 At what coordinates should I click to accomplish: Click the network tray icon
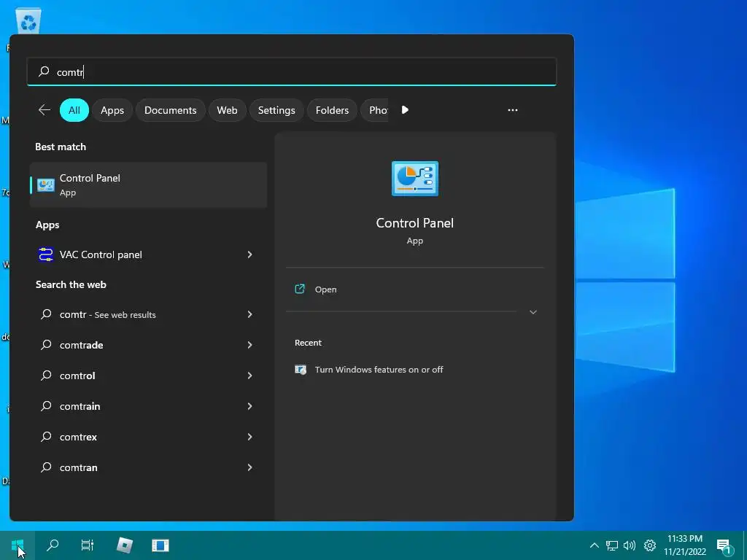612,545
